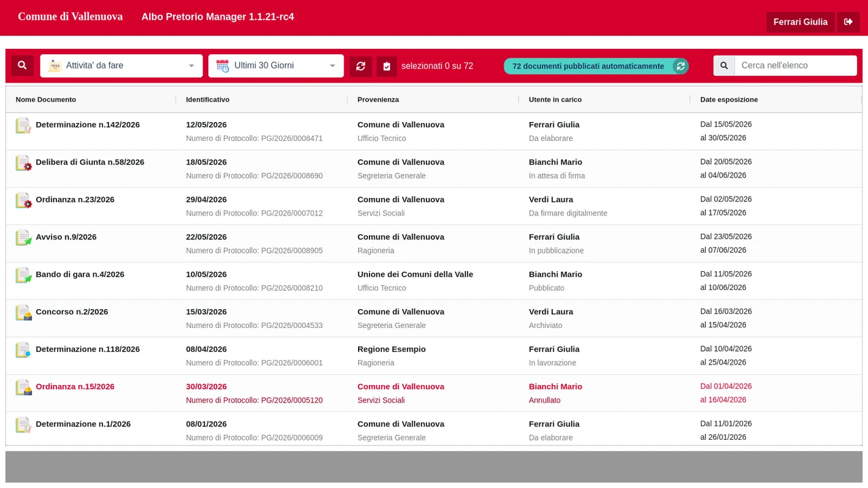Image resolution: width=868 pixels, height=488 pixels.
Task: Click the document icon of Concorso n.2/2026
Action: [24, 312]
